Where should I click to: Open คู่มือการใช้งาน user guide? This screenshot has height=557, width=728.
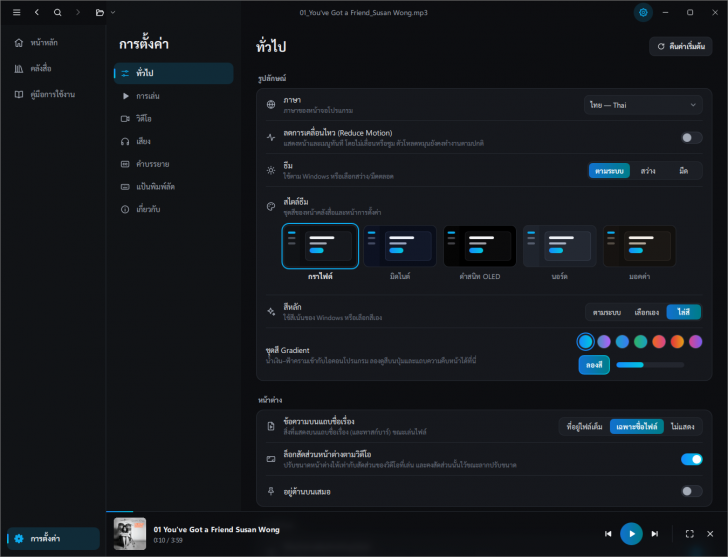(52, 95)
